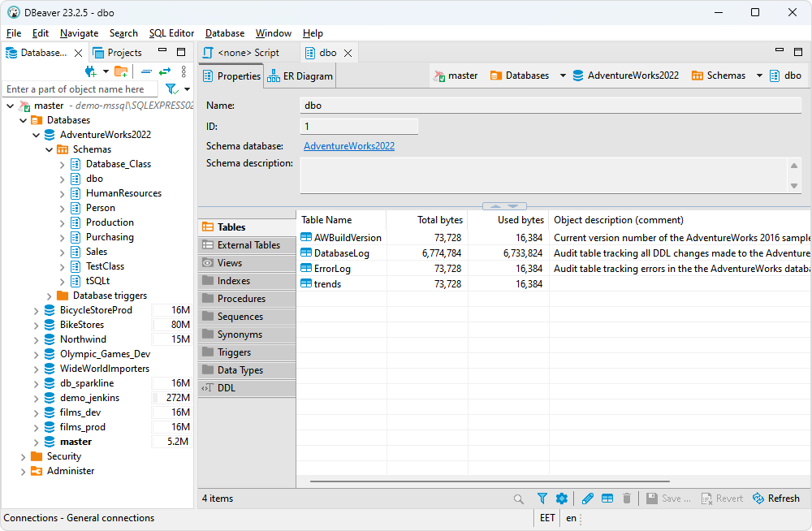
Task: Minimize the Database Navigator panel
Action: click(162, 50)
